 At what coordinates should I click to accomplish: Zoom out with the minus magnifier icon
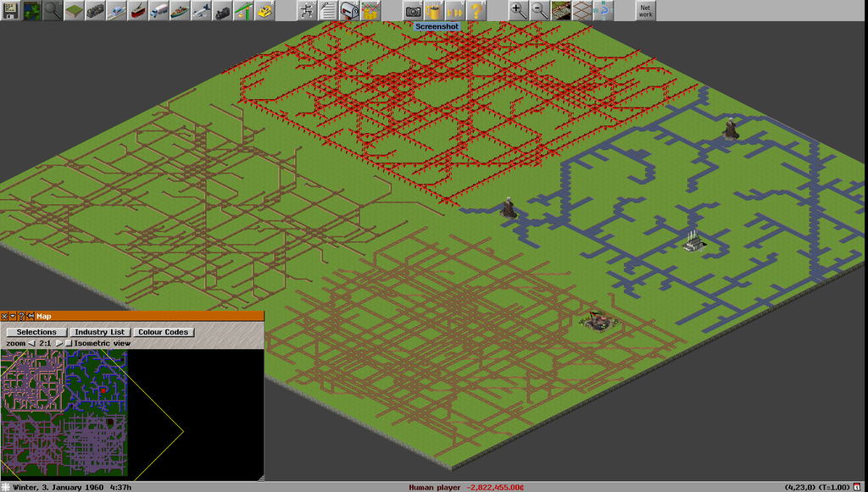(x=540, y=10)
